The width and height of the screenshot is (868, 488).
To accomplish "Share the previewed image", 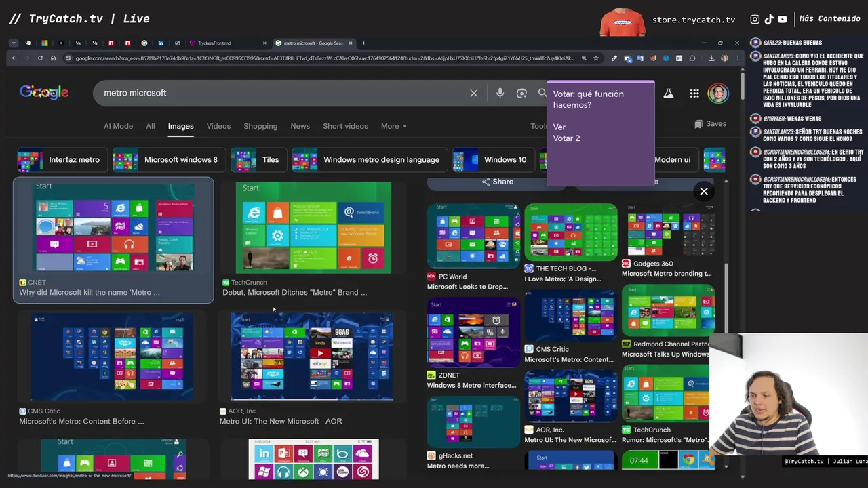I will tap(498, 182).
